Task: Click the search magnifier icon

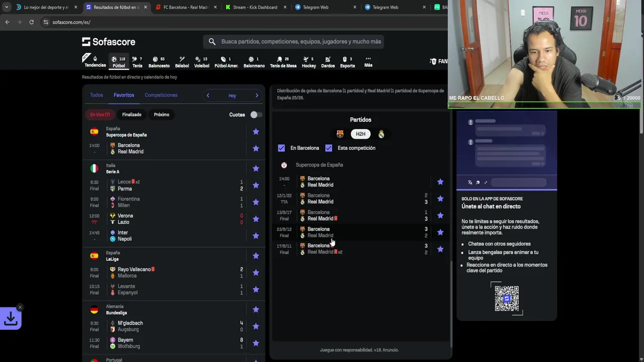Action: (212, 42)
